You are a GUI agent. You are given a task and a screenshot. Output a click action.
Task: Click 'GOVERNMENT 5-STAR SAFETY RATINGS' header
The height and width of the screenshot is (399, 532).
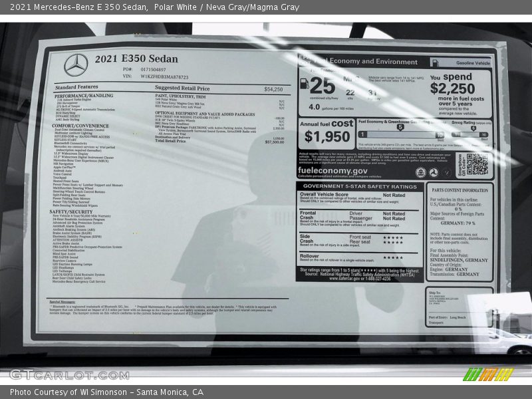[x=360, y=186]
